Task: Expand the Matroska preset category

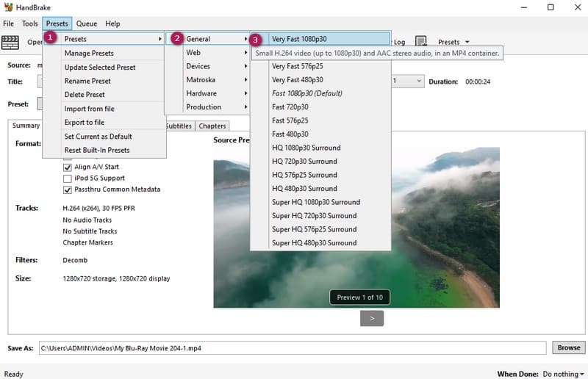Action: point(207,80)
